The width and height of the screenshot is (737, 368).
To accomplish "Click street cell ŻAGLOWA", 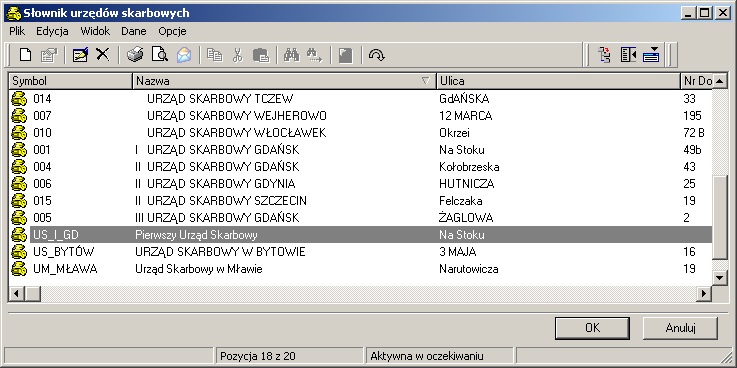I will pos(466,218).
